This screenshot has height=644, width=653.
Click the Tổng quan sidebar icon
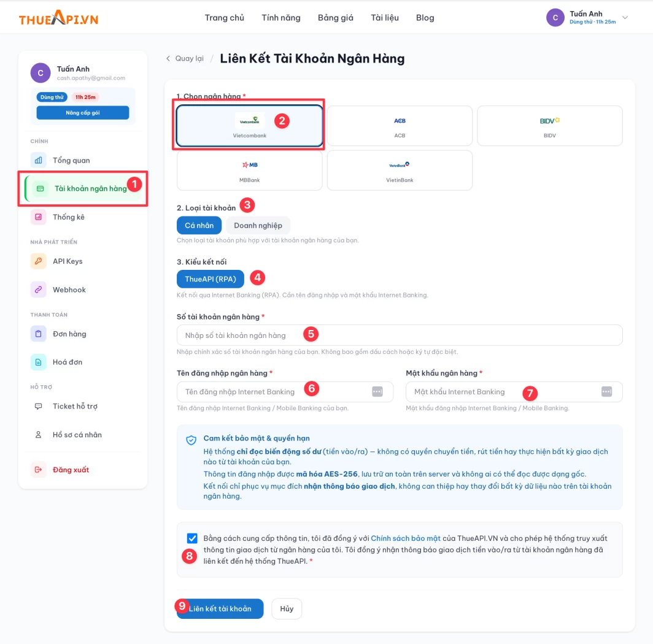(39, 160)
